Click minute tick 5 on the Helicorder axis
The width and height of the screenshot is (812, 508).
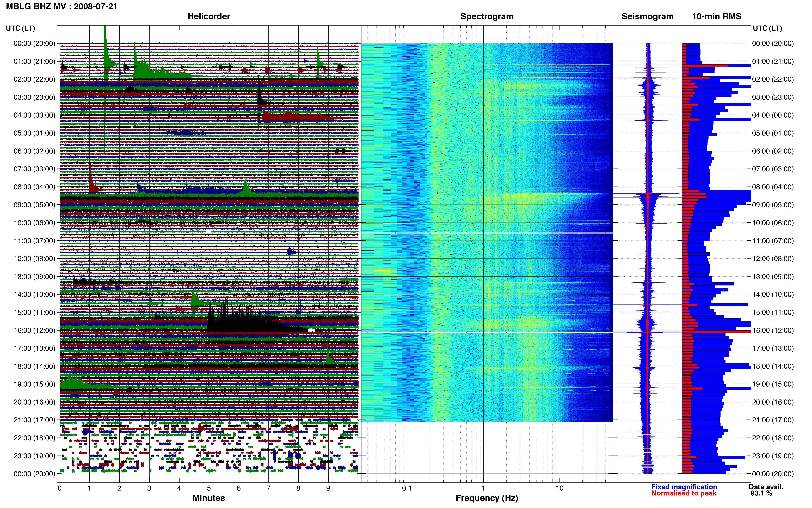[209, 488]
